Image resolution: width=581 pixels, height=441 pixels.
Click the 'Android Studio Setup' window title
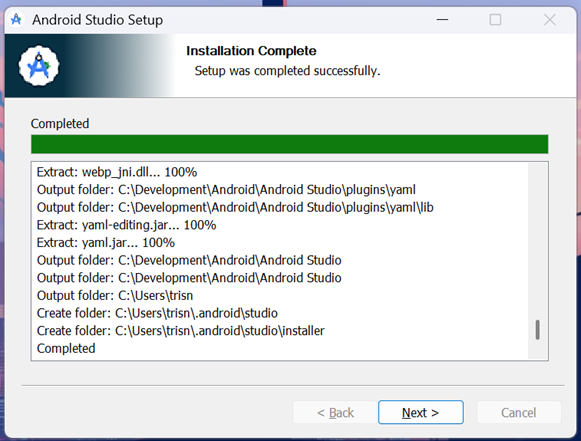pyautogui.click(x=97, y=20)
